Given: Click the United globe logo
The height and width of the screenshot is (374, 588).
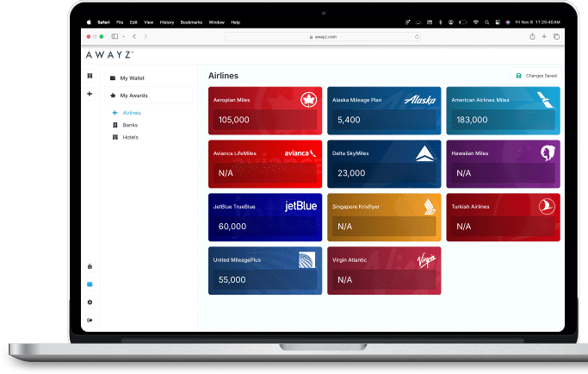Looking at the screenshot, I should point(306,260).
